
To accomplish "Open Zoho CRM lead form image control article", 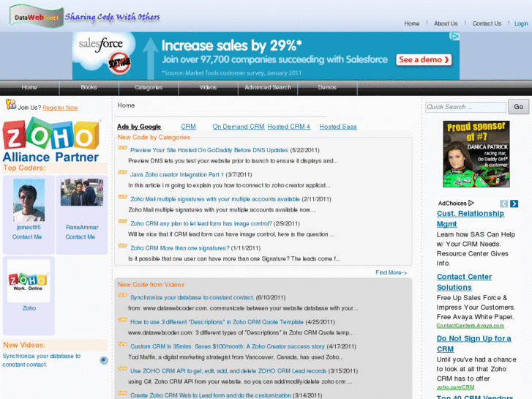I will (201, 223).
